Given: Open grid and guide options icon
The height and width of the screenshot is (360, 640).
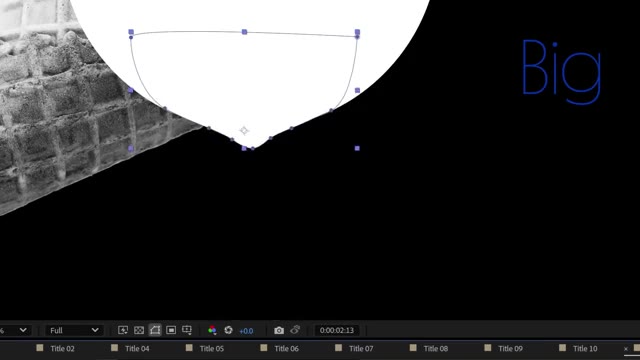Looking at the screenshot, I should (187, 330).
